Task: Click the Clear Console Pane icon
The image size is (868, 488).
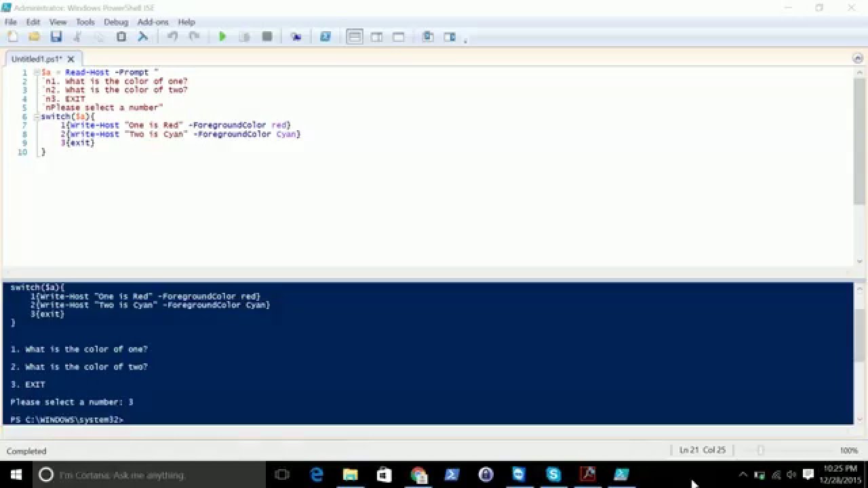Action: pyautogui.click(x=142, y=37)
